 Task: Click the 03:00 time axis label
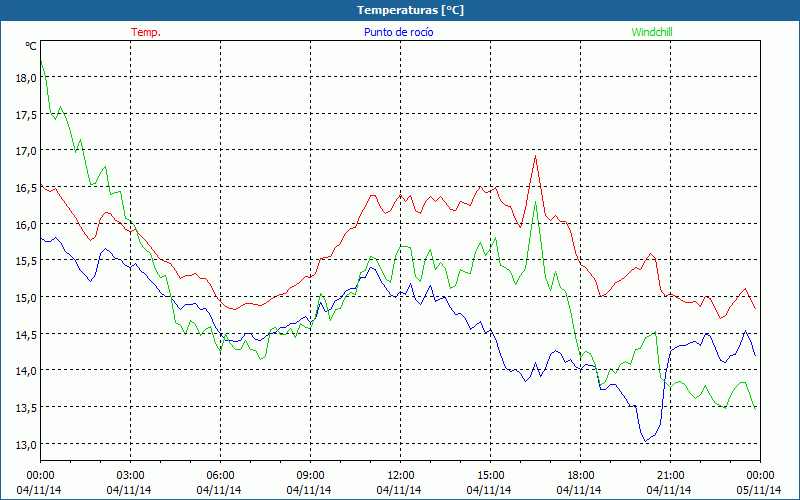[x=130, y=476]
